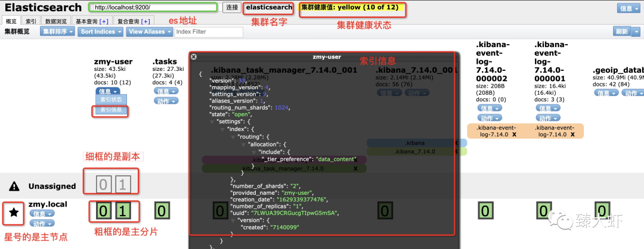
Task: Click the 刷新 refresh button
Action: pyautogui.click(x=621, y=32)
